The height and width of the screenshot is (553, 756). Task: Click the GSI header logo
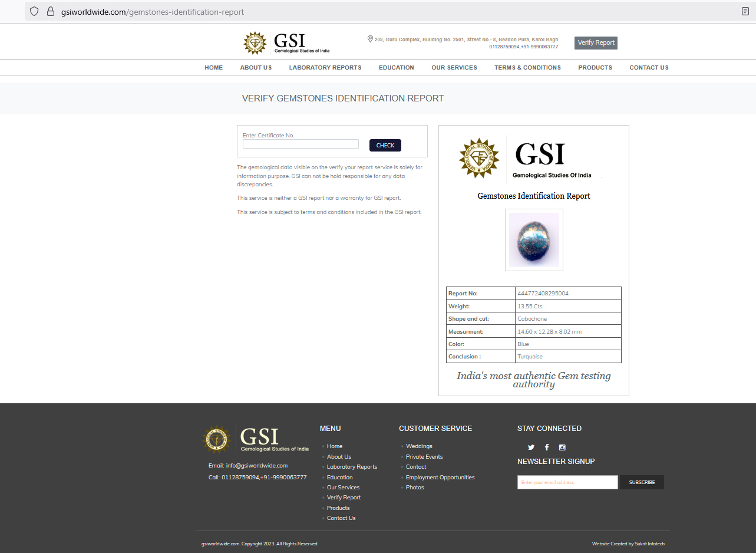pyautogui.click(x=286, y=43)
